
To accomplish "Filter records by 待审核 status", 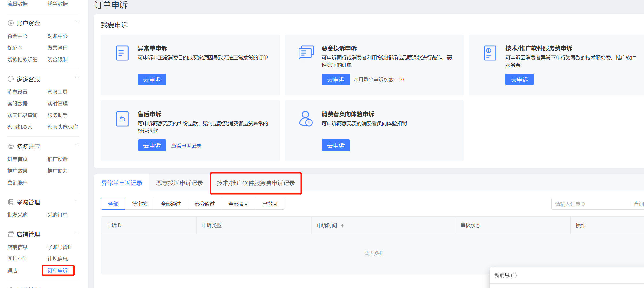I will (x=140, y=204).
